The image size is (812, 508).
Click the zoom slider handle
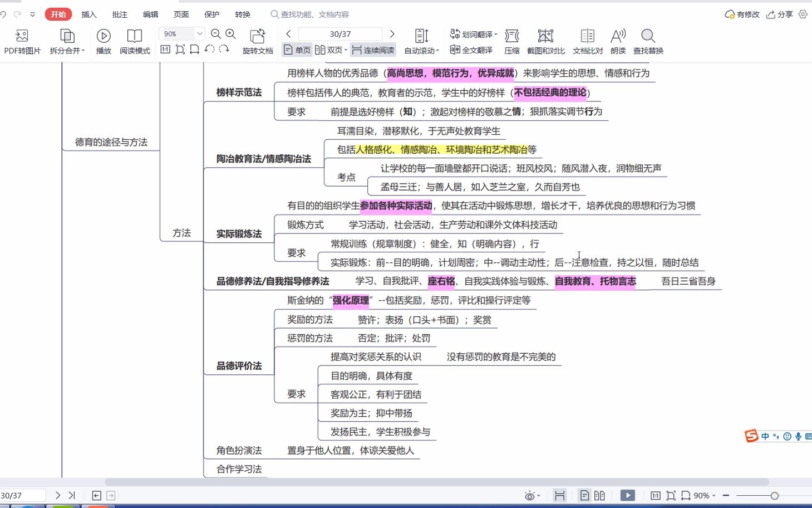(x=774, y=495)
